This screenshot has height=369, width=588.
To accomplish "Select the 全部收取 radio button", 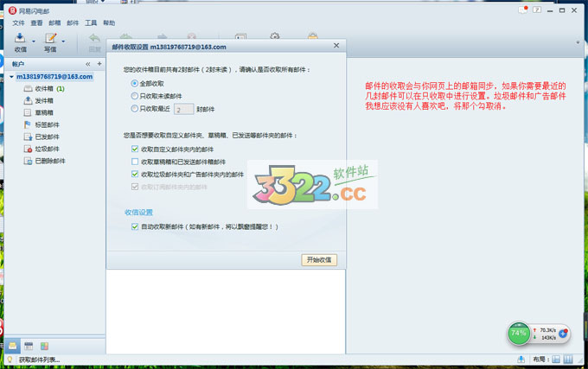I will pyautogui.click(x=134, y=83).
